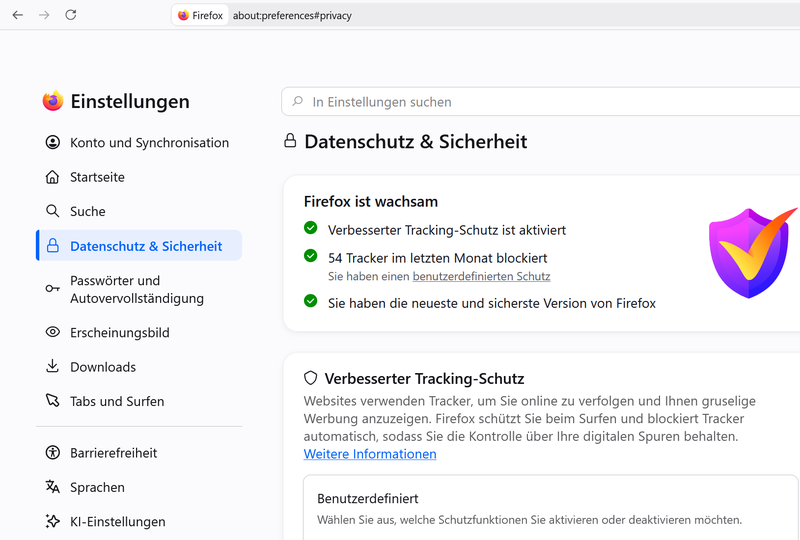This screenshot has width=800, height=540.
Task: Click the Suche magnifier icon in sidebar
Action: [x=53, y=211]
